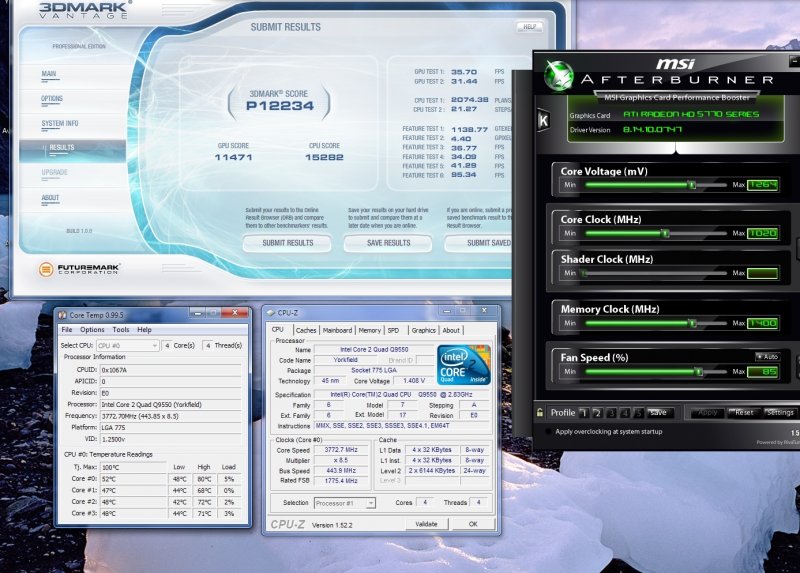
Task: Switch to the Caches tab in CPU-Z
Action: [x=306, y=330]
